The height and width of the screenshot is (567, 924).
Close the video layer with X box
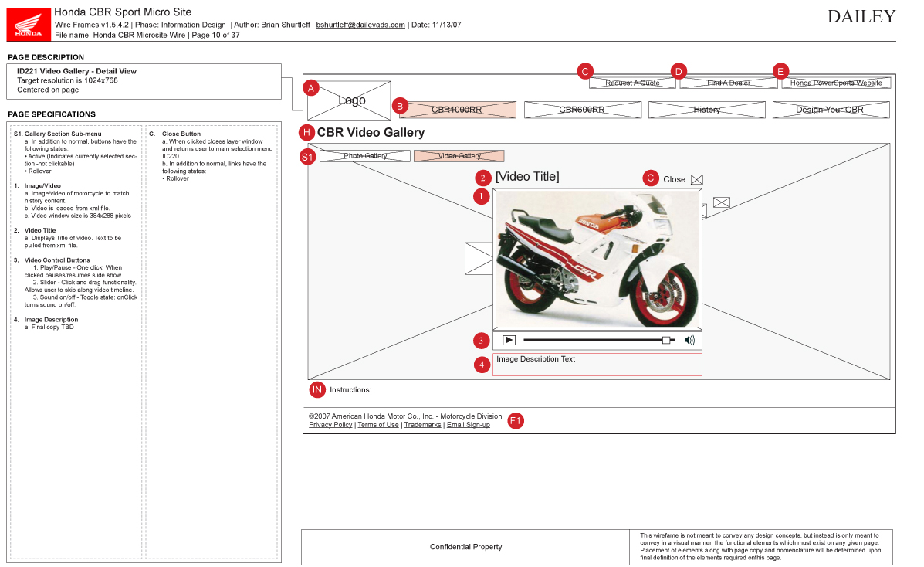coord(697,179)
